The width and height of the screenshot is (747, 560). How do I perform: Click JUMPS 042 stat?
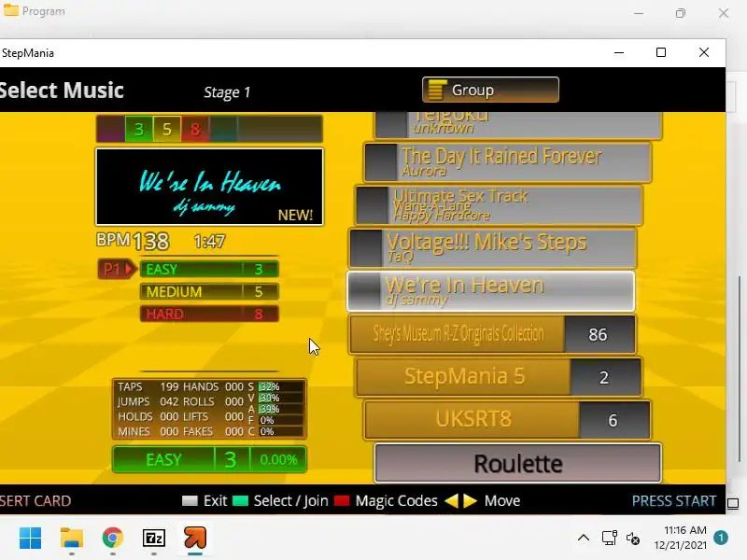coord(148,401)
